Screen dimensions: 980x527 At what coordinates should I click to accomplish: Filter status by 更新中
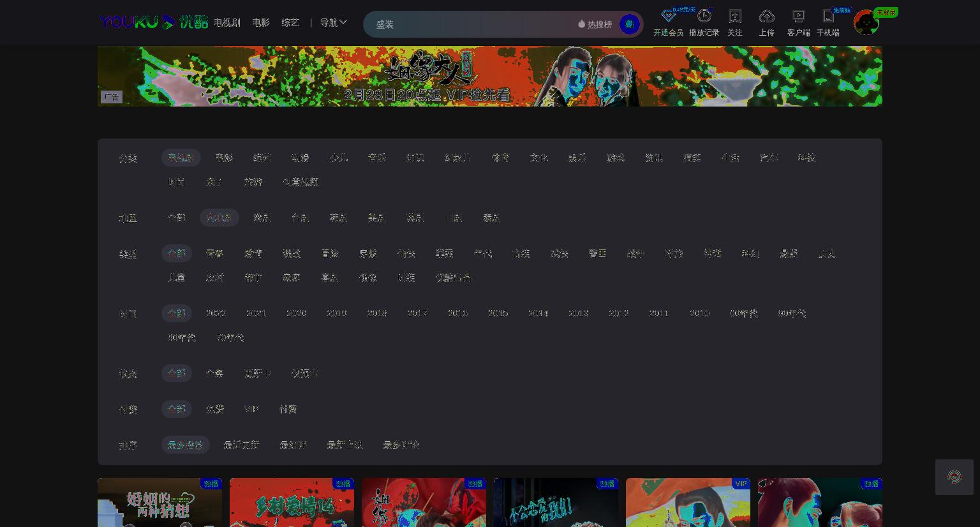pyautogui.click(x=258, y=373)
